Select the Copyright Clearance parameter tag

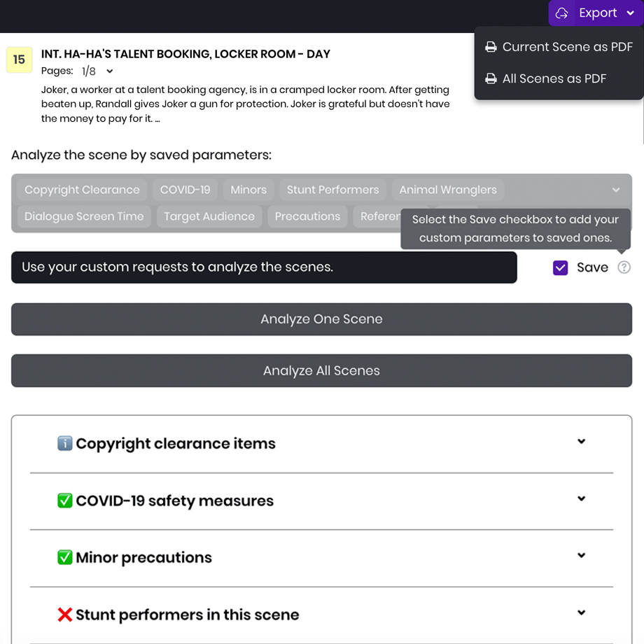pos(82,190)
